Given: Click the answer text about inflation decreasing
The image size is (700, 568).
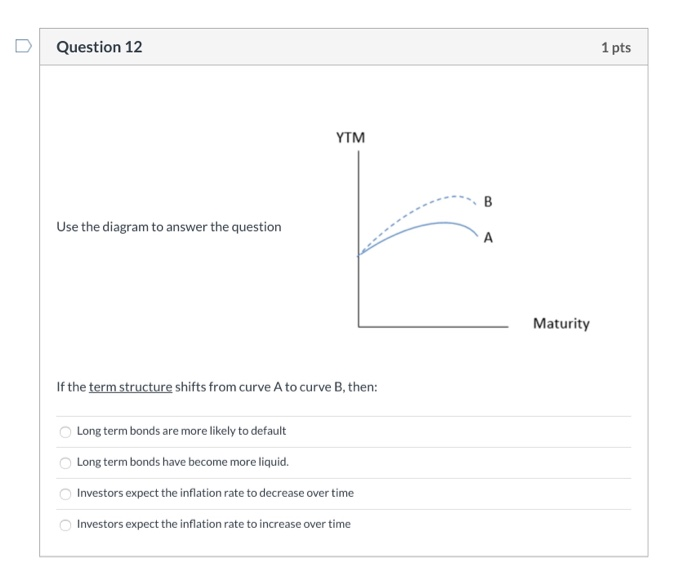Looking at the screenshot, I should [x=215, y=493].
